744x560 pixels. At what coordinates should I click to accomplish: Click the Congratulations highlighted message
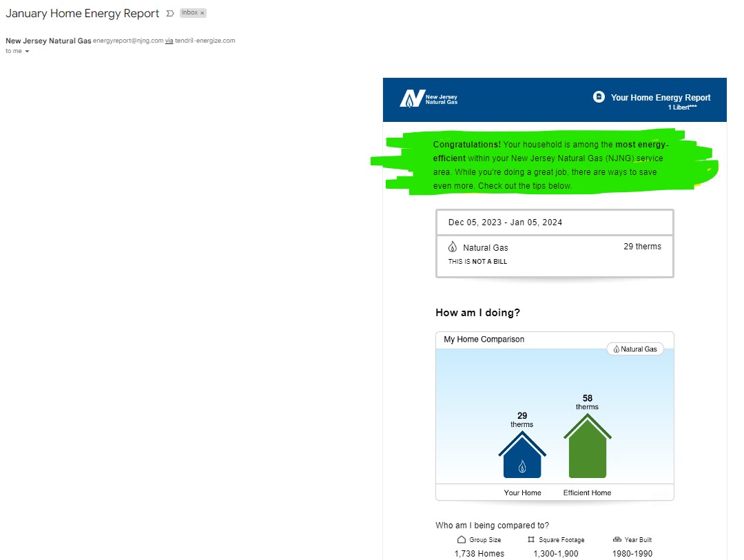pos(550,165)
